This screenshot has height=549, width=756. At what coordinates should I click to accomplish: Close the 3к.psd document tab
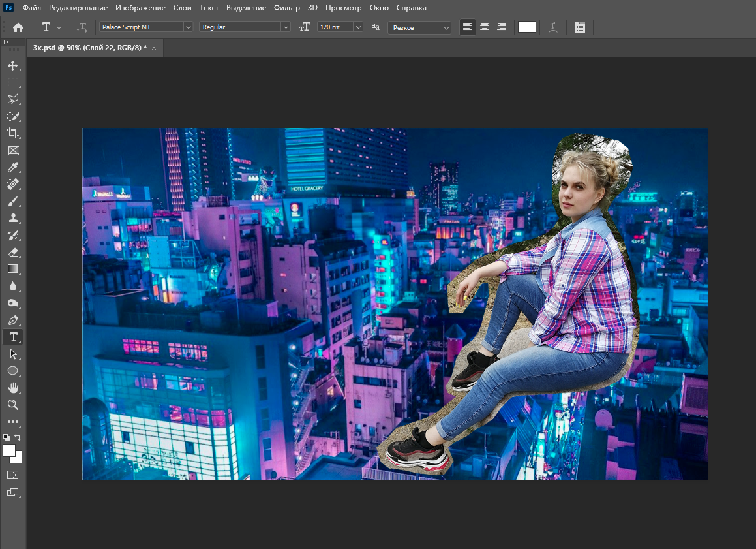pyautogui.click(x=154, y=48)
